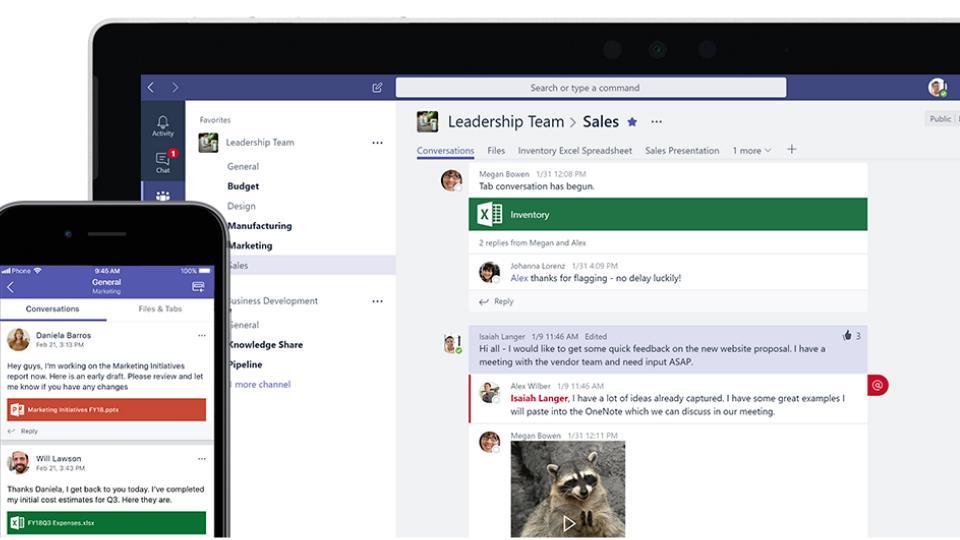Click Megan Bowen's avatar on first post
The height and width of the screenshot is (540, 960).
point(452,180)
